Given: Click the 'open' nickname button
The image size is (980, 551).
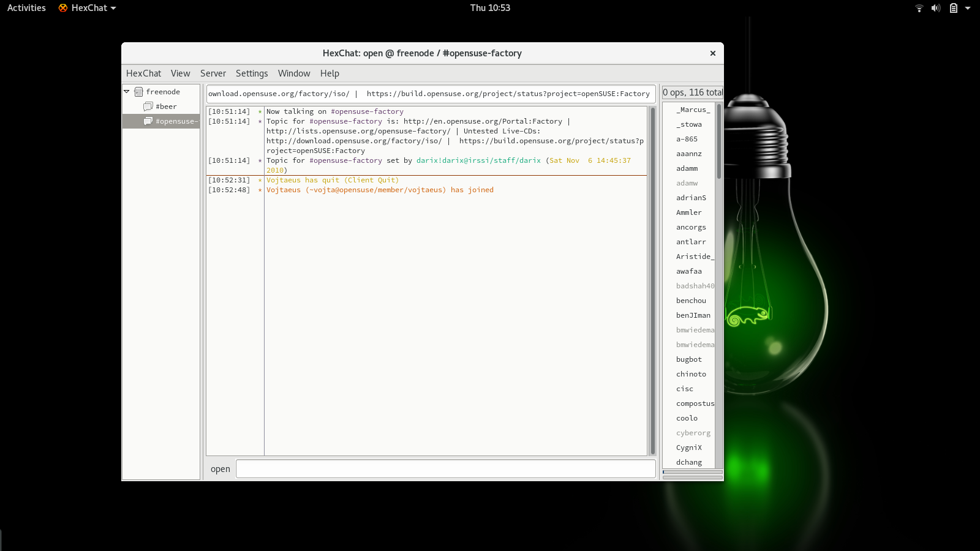Looking at the screenshot, I should 221,469.
